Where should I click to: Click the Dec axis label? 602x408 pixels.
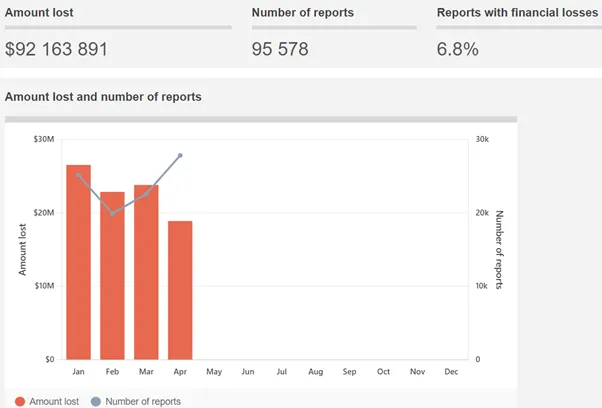(x=451, y=372)
